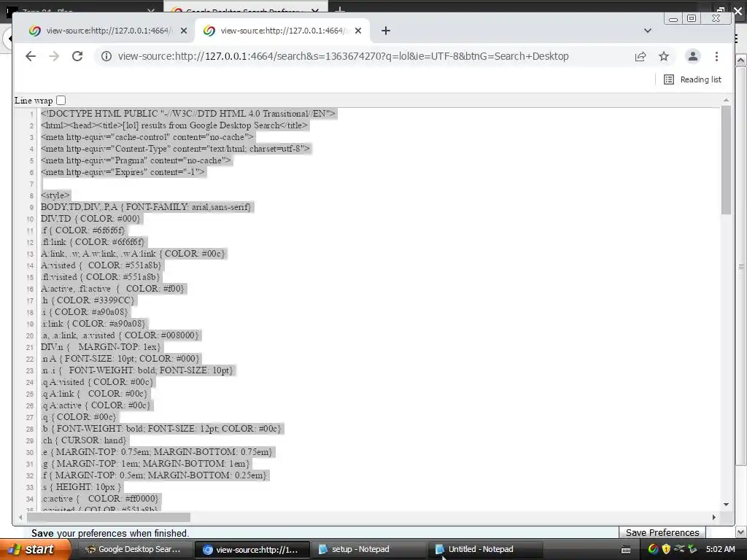
Task: Click the BODY,TD,DIV FONT-FAMILY line
Action: click(146, 206)
